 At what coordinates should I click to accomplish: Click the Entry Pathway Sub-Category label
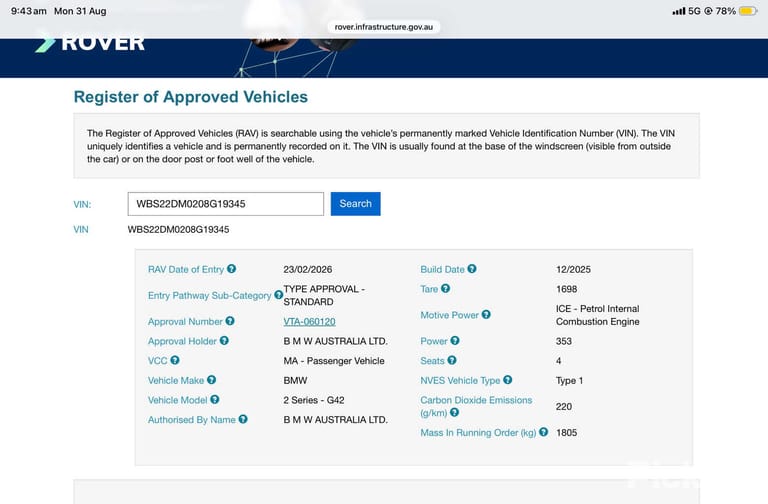click(x=209, y=295)
